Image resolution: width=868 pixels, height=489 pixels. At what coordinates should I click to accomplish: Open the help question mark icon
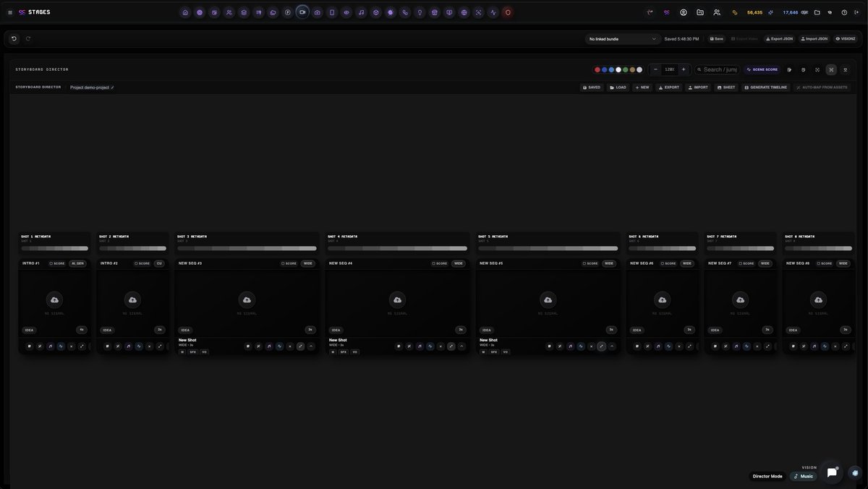(x=844, y=12)
